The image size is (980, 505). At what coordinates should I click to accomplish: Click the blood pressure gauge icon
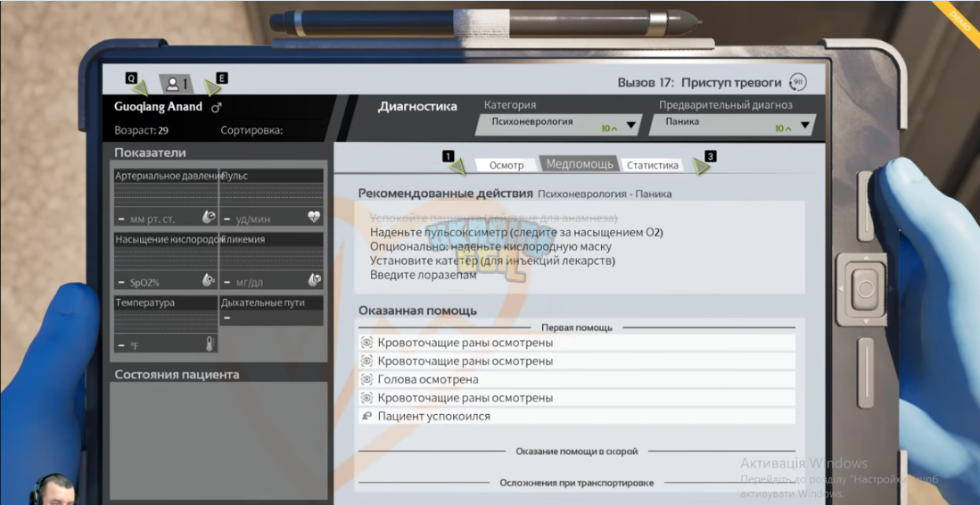click(x=210, y=217)
